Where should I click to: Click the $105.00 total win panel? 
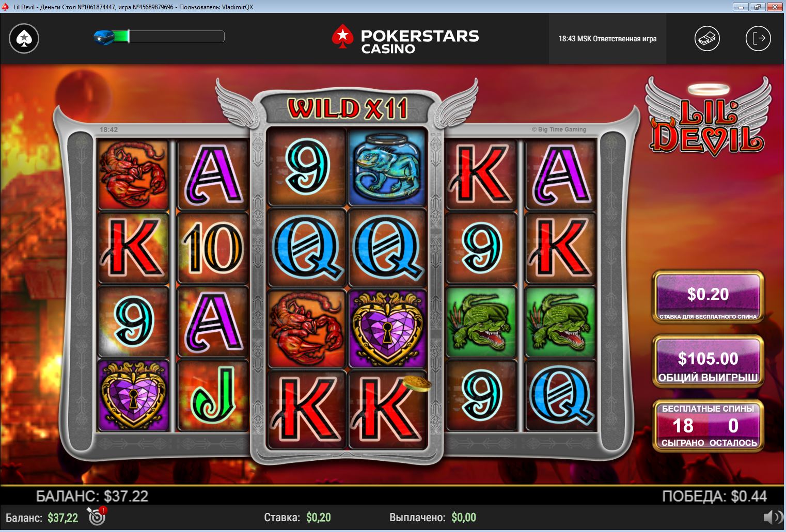[x=708, y=361]
